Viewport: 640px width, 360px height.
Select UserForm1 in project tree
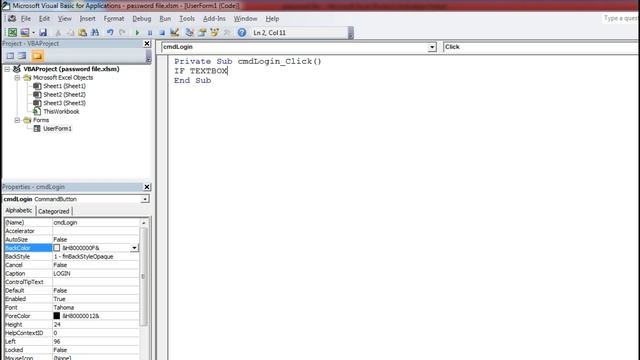click(58, 129)
